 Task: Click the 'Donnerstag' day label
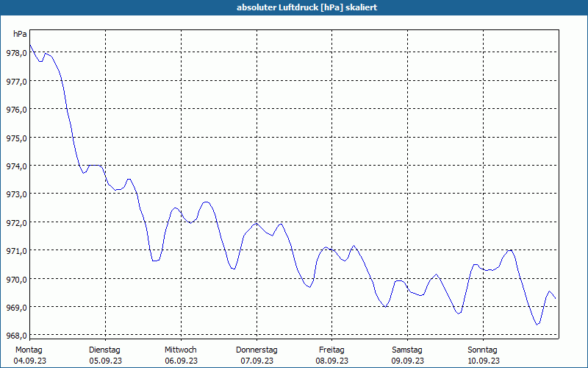click(257, 350)
